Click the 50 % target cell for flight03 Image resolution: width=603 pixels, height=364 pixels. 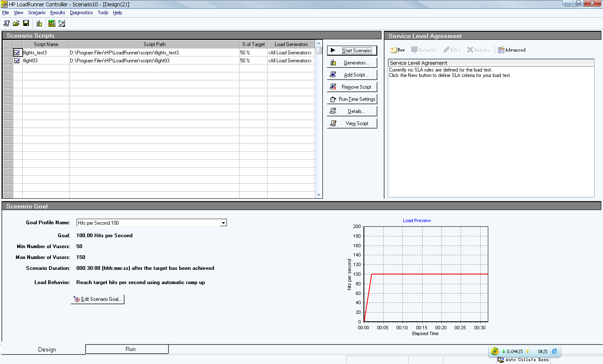253,61
